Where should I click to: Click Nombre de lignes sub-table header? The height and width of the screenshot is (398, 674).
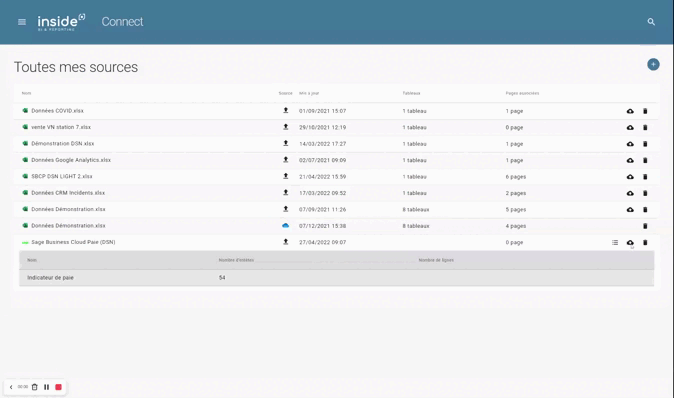(x=436, y=260)
